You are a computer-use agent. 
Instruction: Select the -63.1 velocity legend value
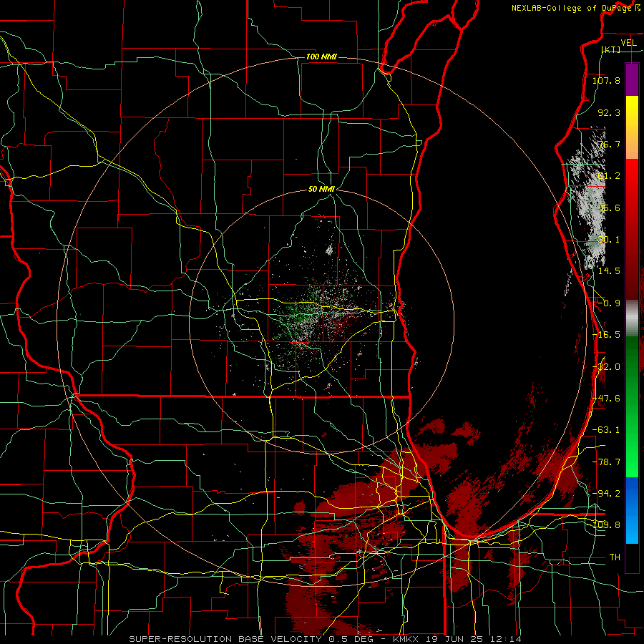click(x=606, y=430)
